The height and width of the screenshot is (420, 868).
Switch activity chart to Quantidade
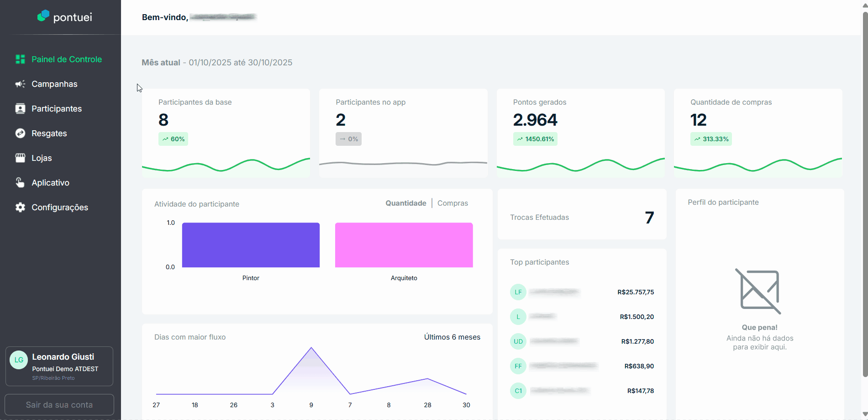[405, 203]
